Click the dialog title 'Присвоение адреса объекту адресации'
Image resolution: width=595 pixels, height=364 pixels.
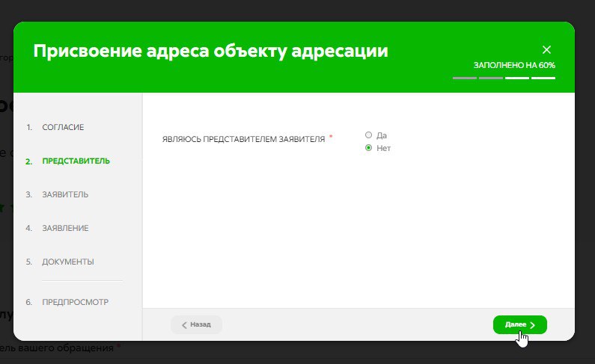210,51
